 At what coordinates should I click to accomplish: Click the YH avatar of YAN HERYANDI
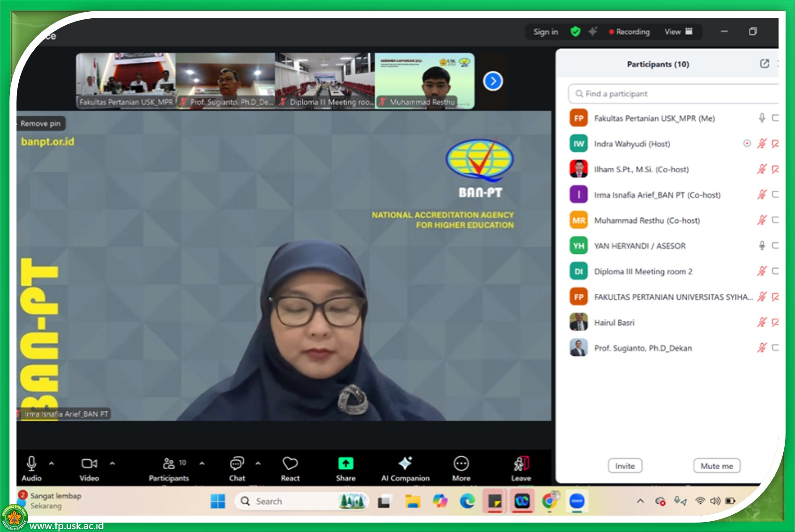(579, 245)
